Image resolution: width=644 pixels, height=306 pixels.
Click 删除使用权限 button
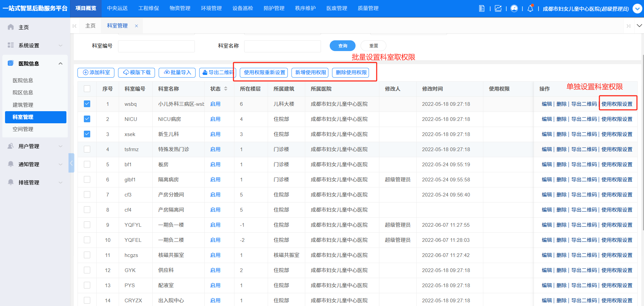(351, 73)
